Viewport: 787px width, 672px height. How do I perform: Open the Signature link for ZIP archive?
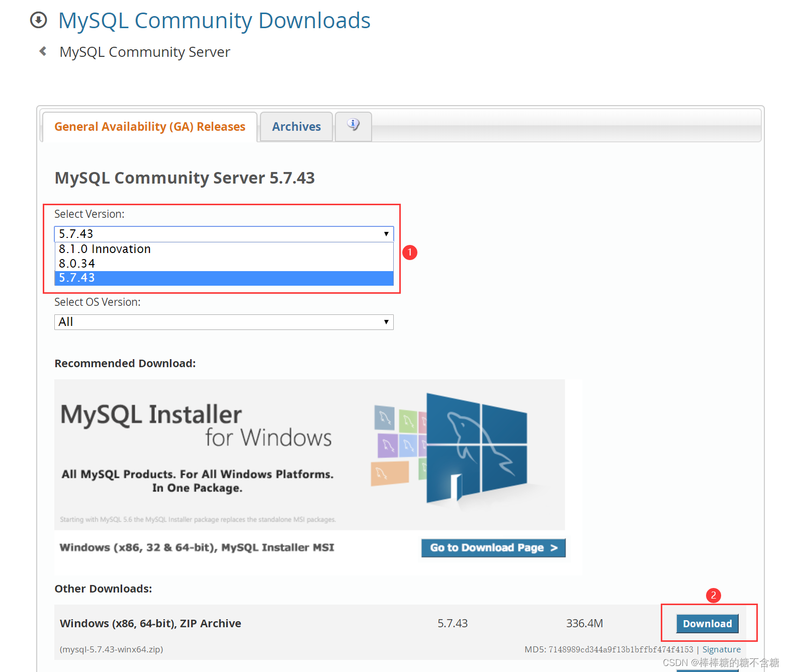click(x=722, y=649)
